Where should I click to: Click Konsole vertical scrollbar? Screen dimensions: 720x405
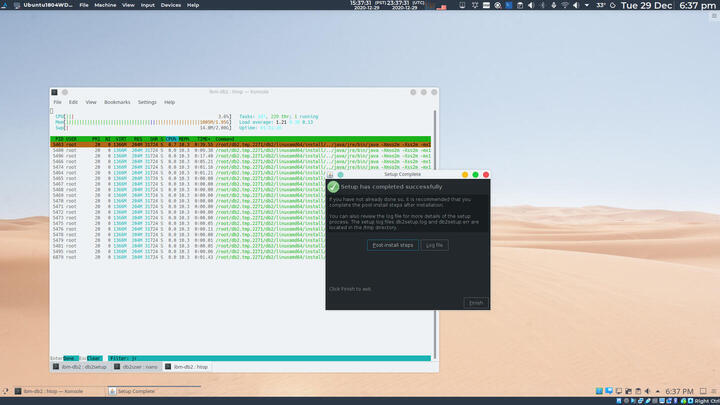435,235
